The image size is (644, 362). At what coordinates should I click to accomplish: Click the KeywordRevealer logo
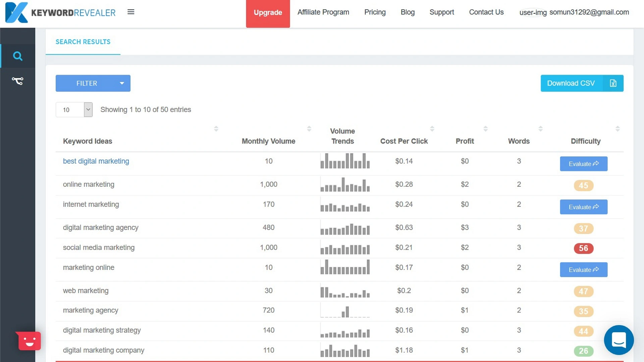(x=60, y=12)
